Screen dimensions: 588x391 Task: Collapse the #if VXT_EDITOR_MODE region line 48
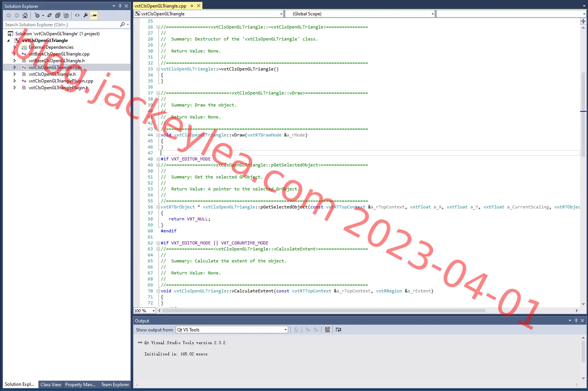158,159
